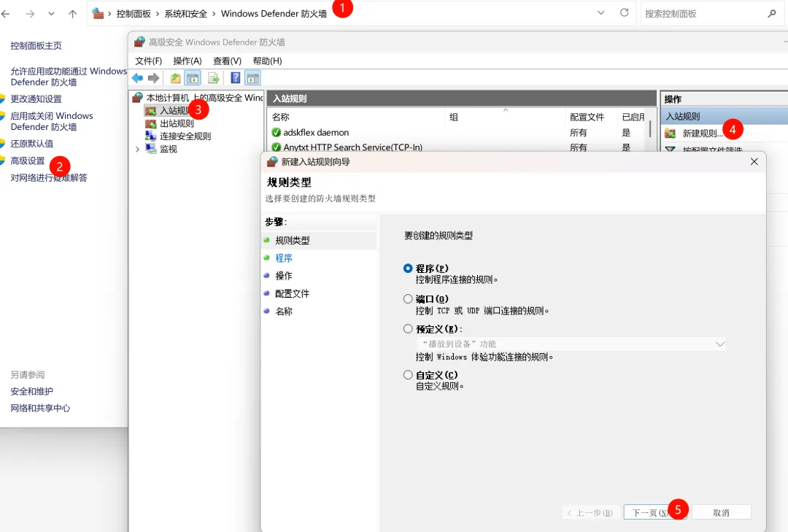Open 高级设置 in the sidebar
This screenshot has width=788, height=532.
pos(28,161)
